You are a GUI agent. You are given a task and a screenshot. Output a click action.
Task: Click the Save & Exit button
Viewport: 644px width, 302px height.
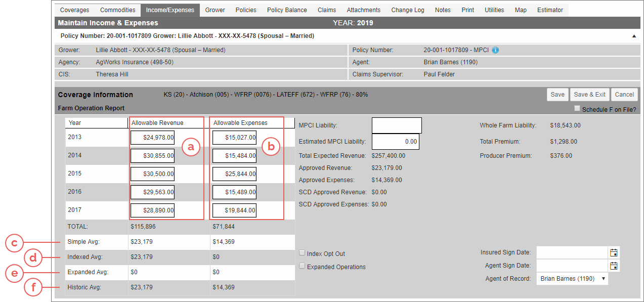pos(589,95)
